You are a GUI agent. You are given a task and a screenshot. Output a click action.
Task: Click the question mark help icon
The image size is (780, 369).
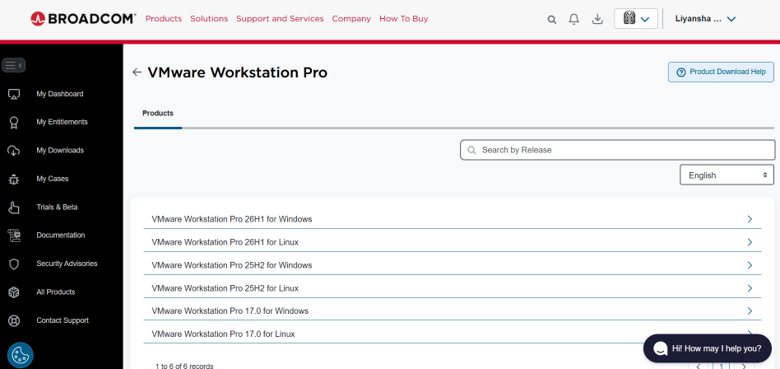point(681,72)
